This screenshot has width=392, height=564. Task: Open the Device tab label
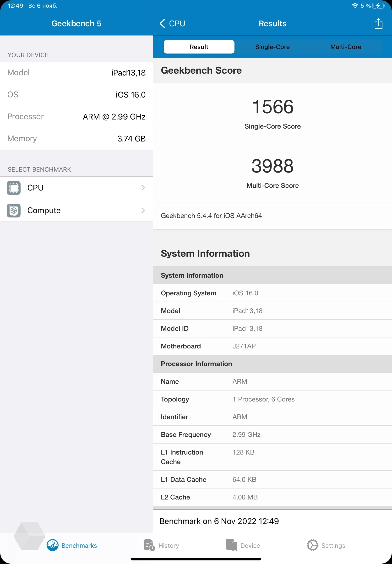(x=250, y=545)
